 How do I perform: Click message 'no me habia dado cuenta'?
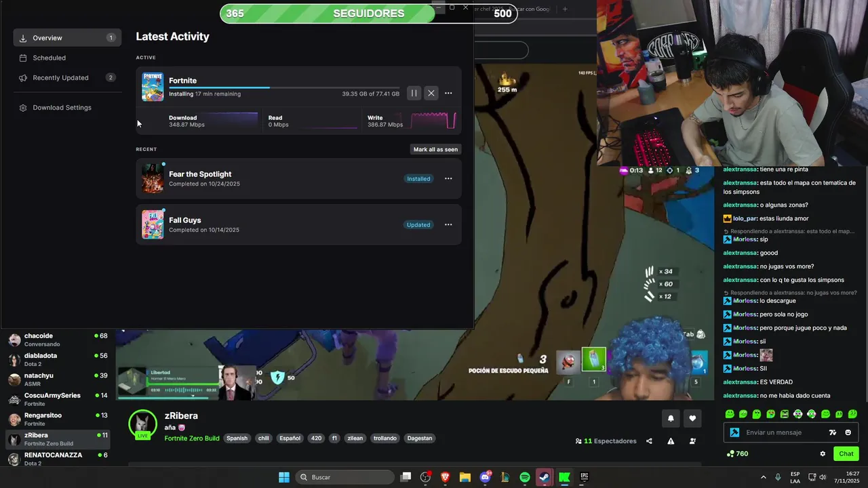click(x=795, y=396)
